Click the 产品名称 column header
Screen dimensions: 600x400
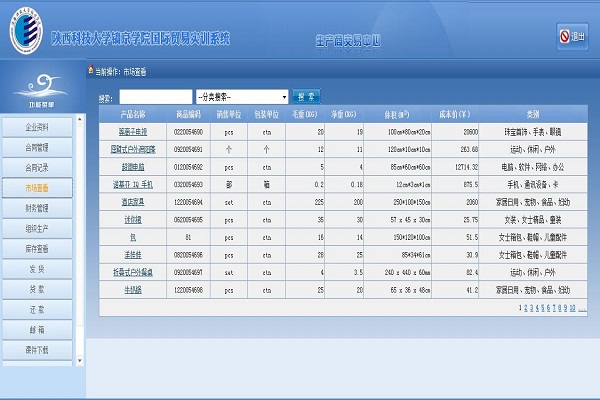pyautogui.click(x=133, y=114)
